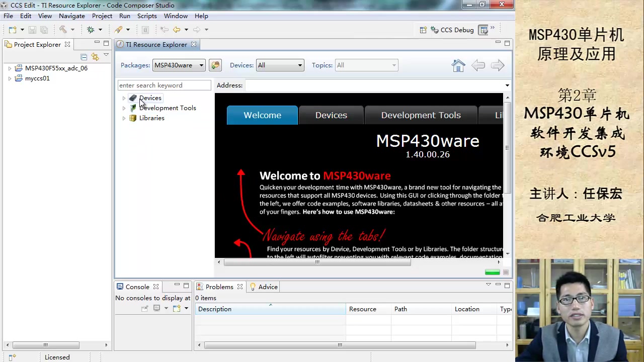
Task: Click the Address input field
Action: coord(374,85)
